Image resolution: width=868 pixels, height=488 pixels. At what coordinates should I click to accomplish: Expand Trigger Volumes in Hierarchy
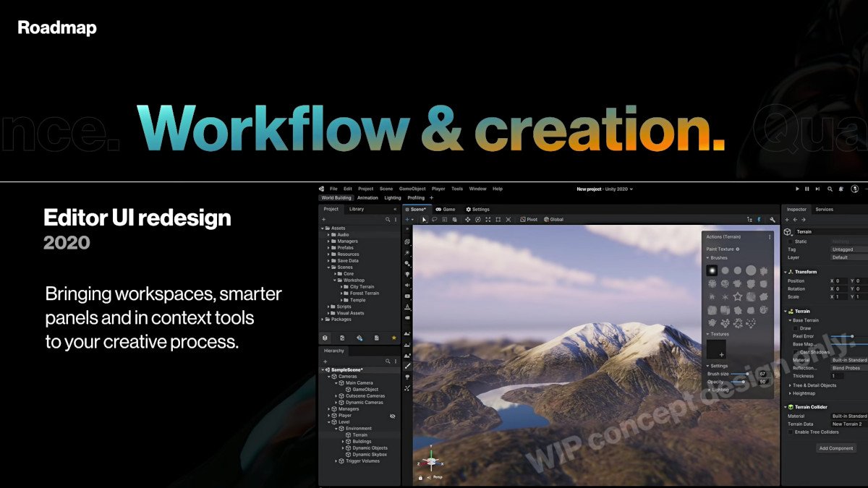(336, 461)
